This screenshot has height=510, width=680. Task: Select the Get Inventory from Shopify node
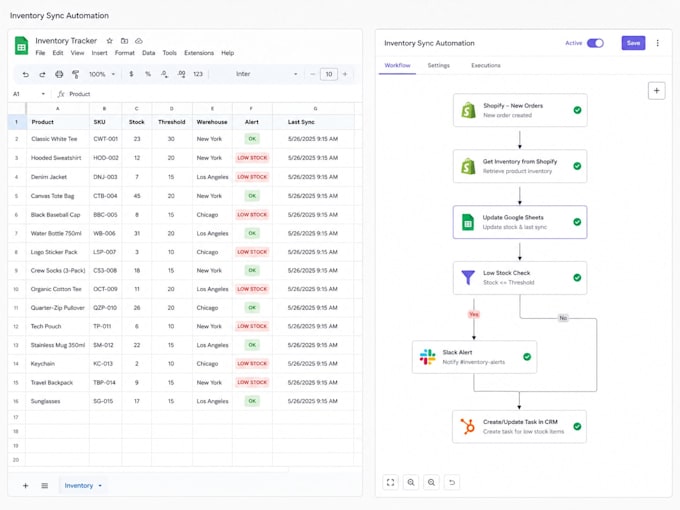[x=520, y=166]
